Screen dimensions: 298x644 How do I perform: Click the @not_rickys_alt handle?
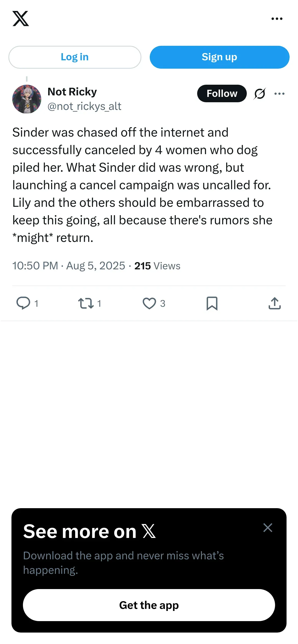84,106
